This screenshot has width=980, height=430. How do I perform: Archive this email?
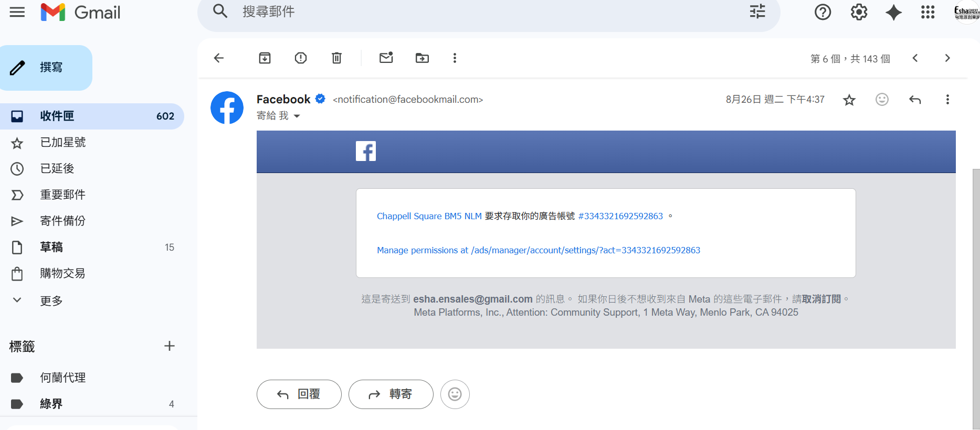(x=265, y=58)
